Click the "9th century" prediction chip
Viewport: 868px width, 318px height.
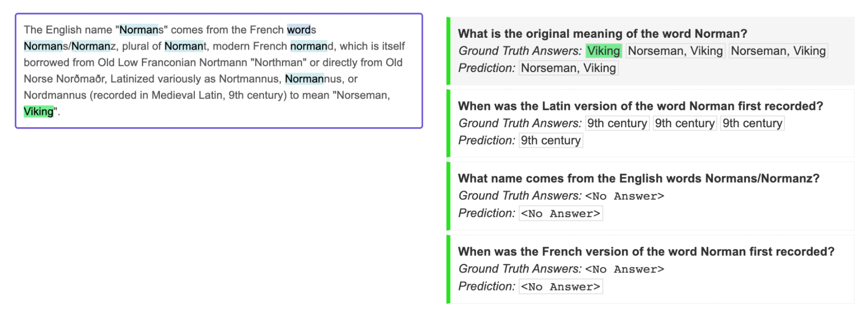click(551, 141)
